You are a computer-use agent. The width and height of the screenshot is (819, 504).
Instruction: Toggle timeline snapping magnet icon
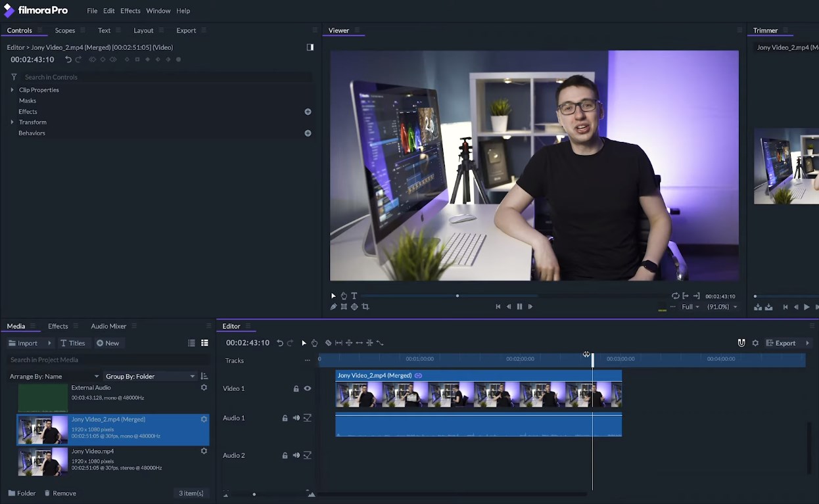(x=741, y=343)
